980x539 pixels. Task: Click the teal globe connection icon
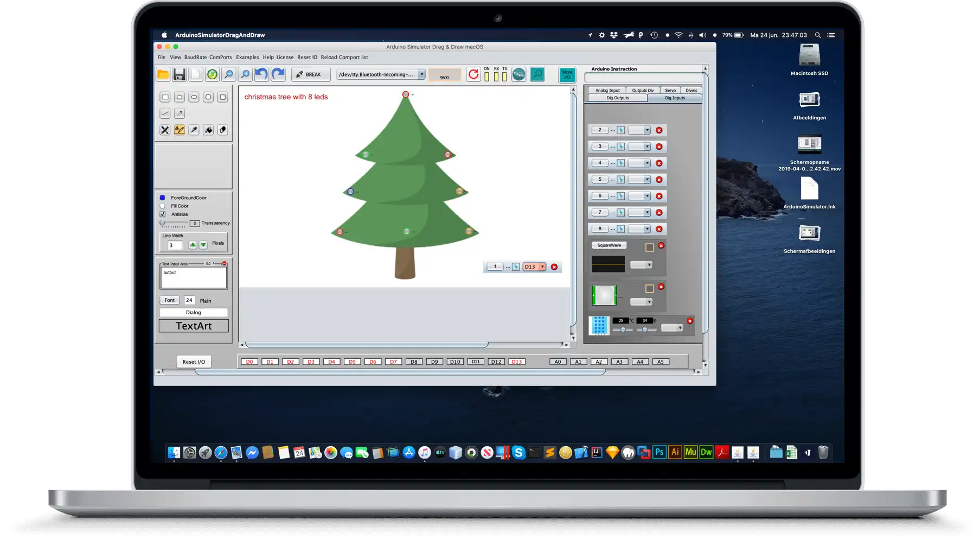(519, 74)
